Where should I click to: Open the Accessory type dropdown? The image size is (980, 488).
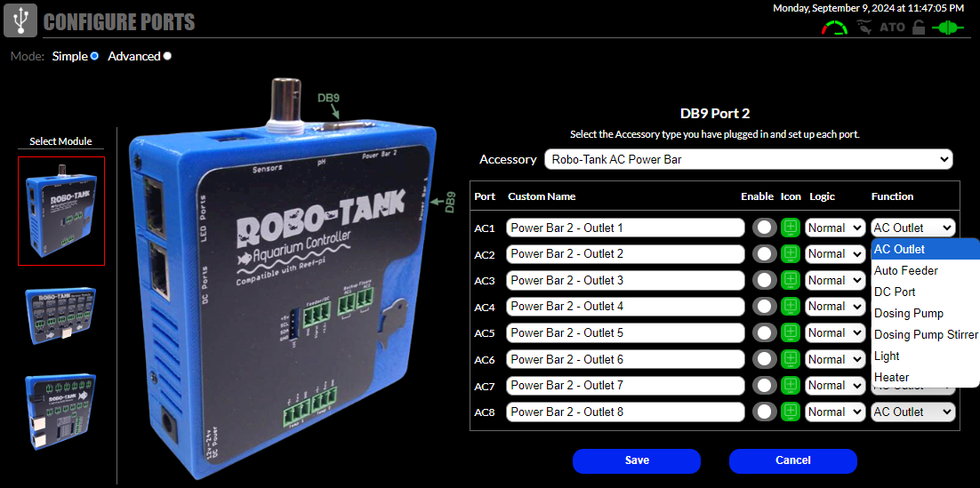coord(748,160)
